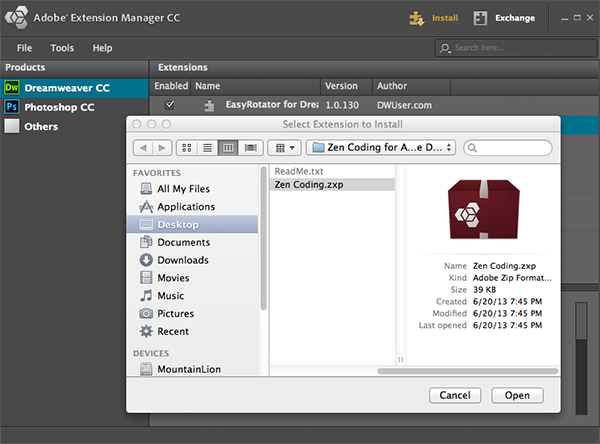Open Movies in the sidebar

point(192,278)
